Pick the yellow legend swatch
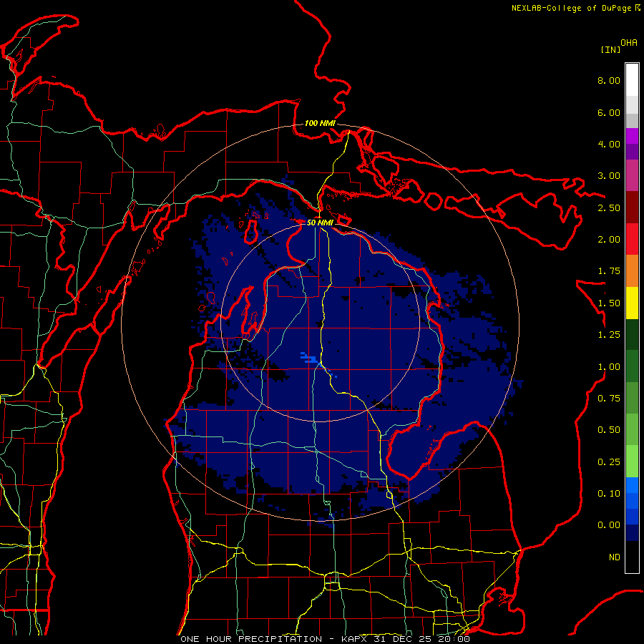 click(x=632, y=303)
